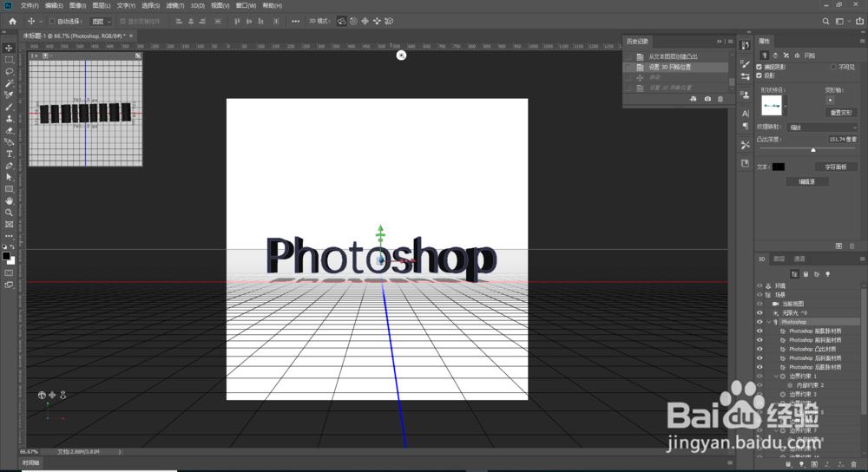Image resolution: width=868 pixels, height=472 pixels.
Task: Filter 3D panel by meshes icon
Action: [806, 274]
